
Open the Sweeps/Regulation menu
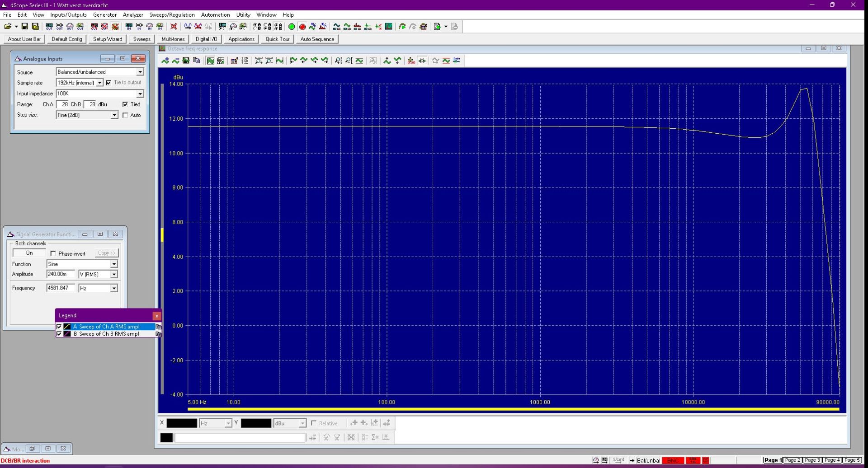pyautogui.click(x=172, y=15)
